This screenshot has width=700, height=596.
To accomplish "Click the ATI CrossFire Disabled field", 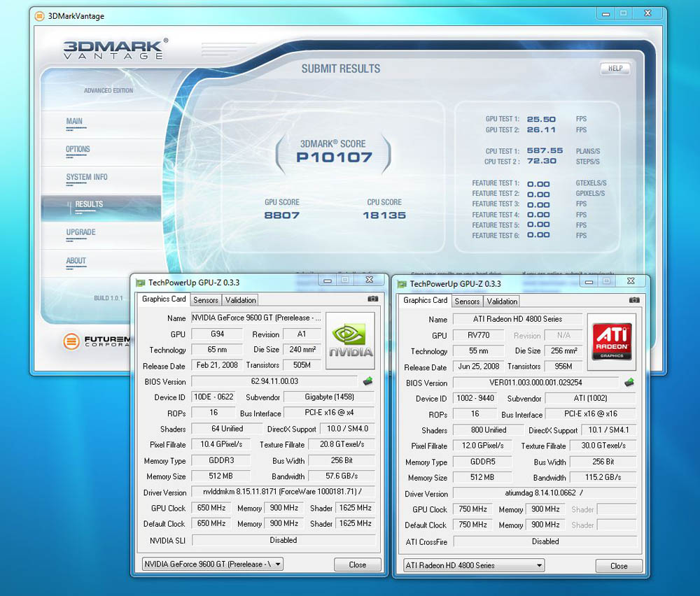I will pos(545,541).
